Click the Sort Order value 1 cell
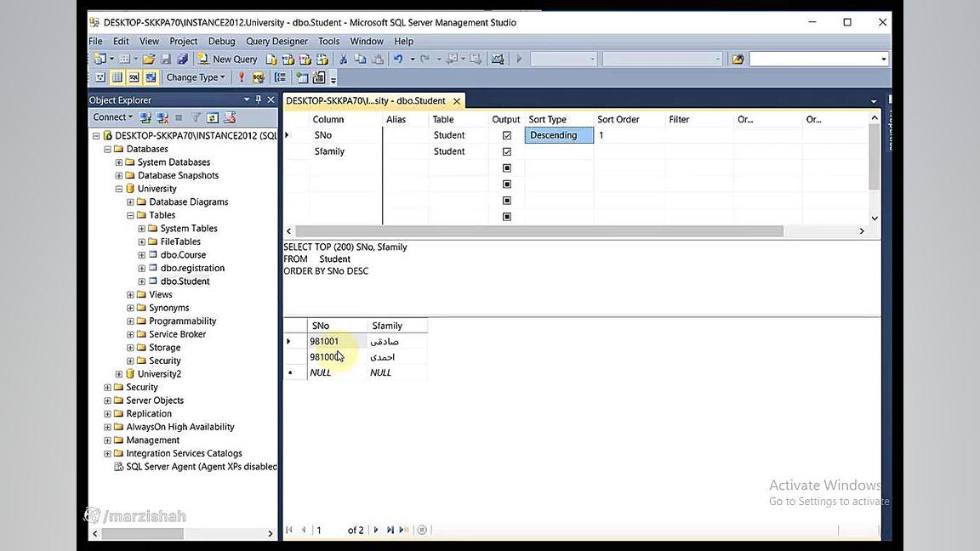Screen dimensions: 980x551 coord(629,135)
